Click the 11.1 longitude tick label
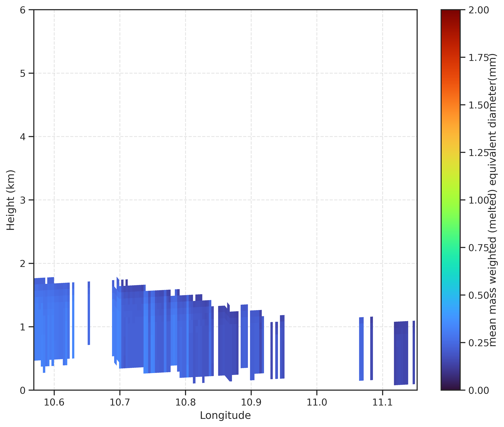504x427 pixels. point(382,402)
